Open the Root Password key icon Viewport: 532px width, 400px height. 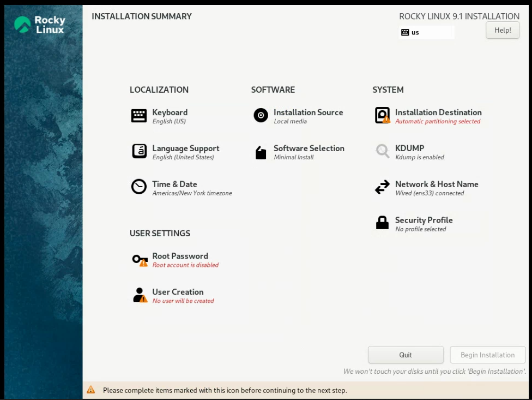(140, 260)
